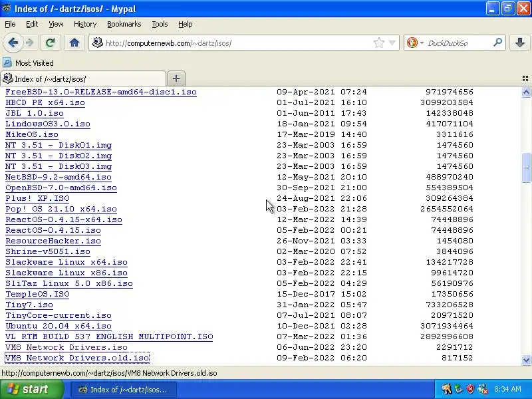Click the vertical scrollbar thumb
Image resolution: width=532 pixels, height=399 pixels.
point(526,168)
